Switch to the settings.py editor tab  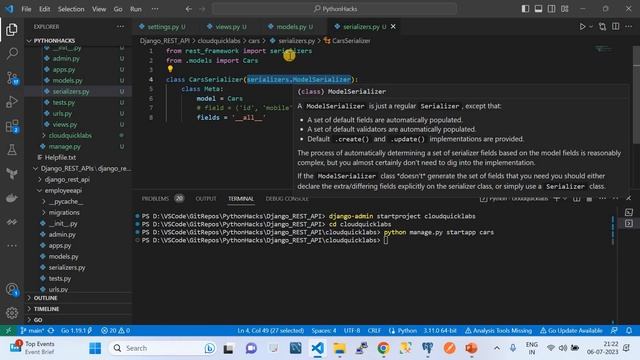(162, 27)
